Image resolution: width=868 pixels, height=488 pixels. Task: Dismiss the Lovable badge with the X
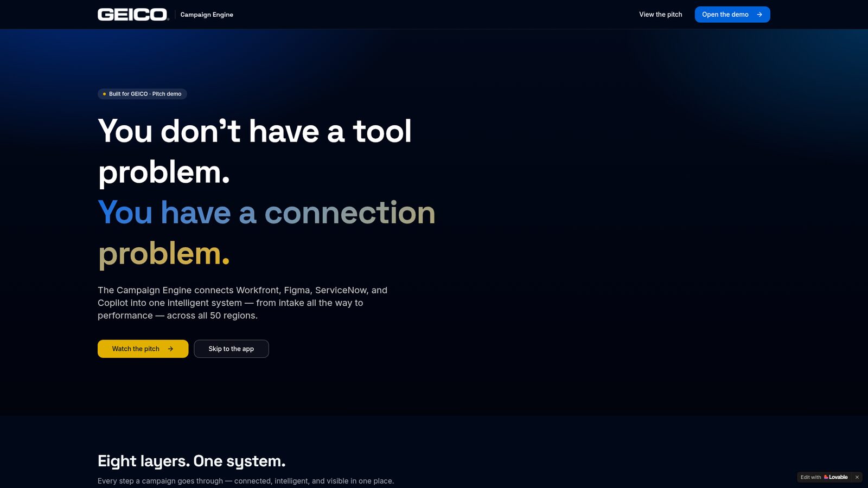click(x=857, y=477)
